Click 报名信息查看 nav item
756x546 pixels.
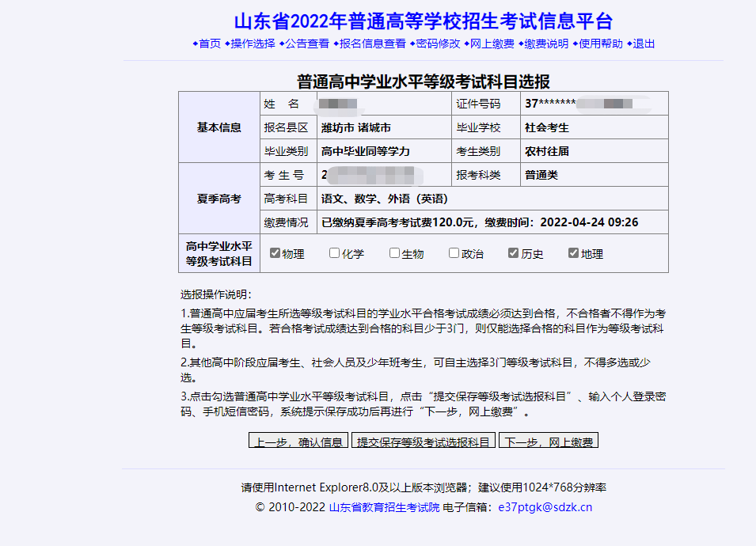coord(373,44)
